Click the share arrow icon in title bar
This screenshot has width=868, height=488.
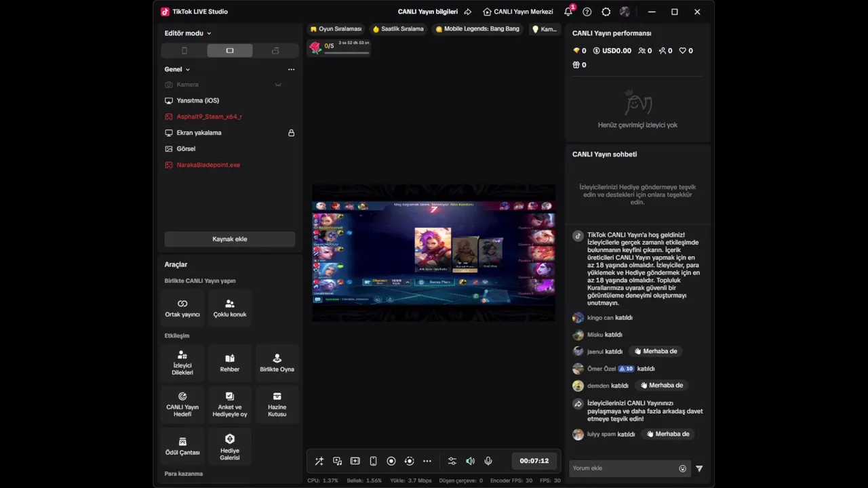(468, 12)
